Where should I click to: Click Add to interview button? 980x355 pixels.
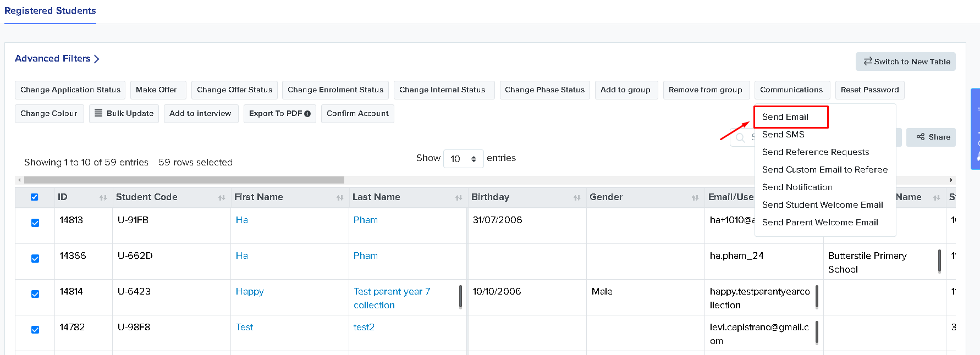[x=200, y=114]
